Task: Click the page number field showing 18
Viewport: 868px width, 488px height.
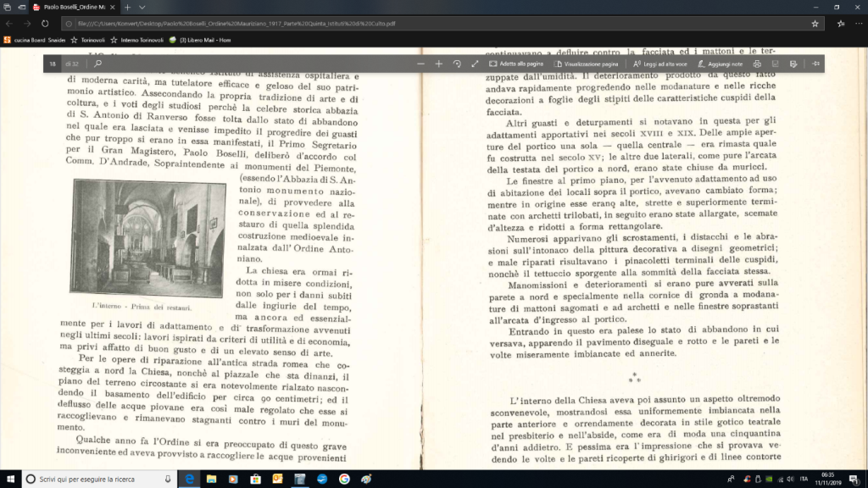Action: coord(53,64)
